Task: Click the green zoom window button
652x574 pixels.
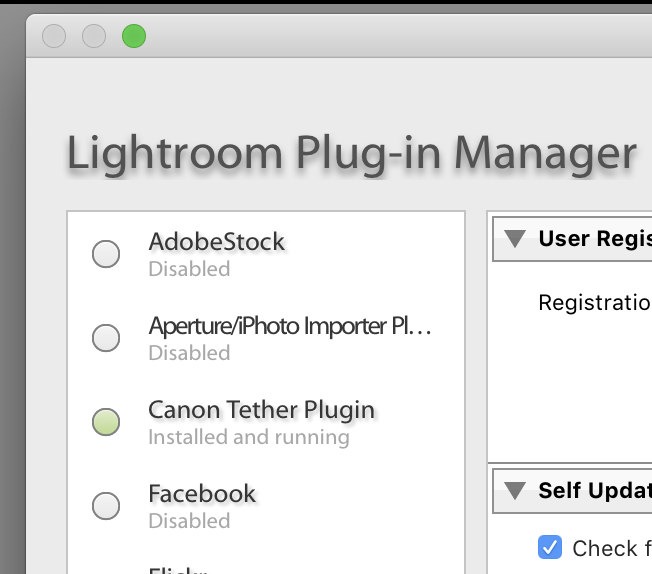Action: (134, 37)
